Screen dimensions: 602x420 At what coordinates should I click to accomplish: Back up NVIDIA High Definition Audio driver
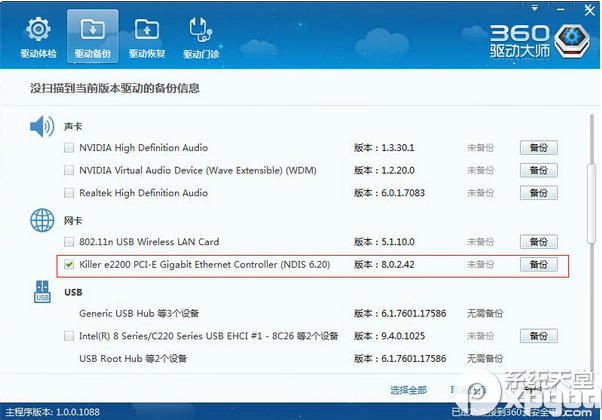539,148
